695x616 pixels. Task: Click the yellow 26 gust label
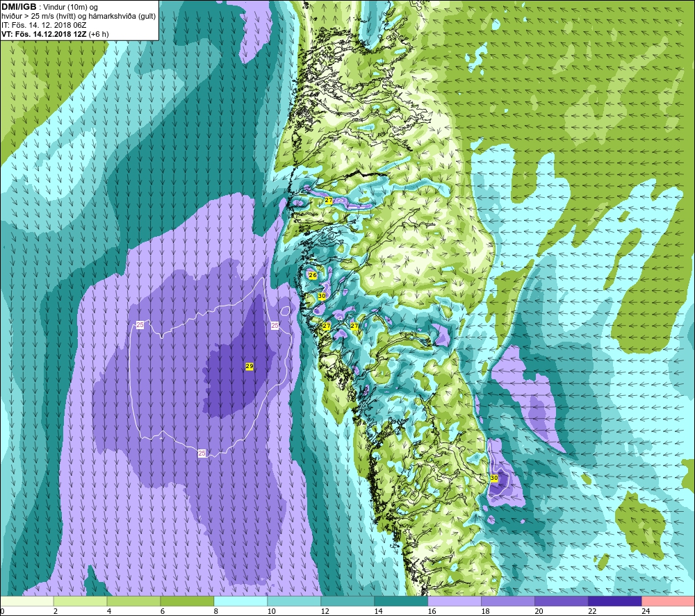point(313,275)
